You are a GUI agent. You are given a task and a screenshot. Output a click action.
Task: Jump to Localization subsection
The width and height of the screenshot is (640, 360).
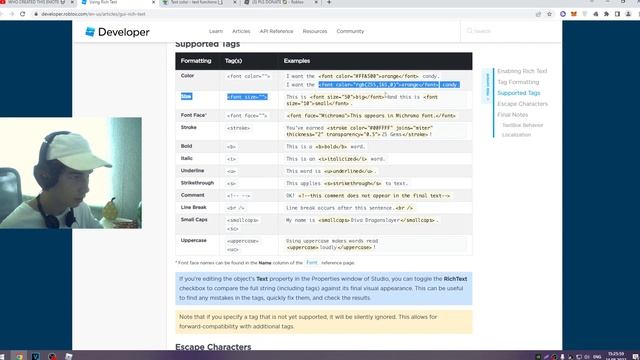(516, 135)
